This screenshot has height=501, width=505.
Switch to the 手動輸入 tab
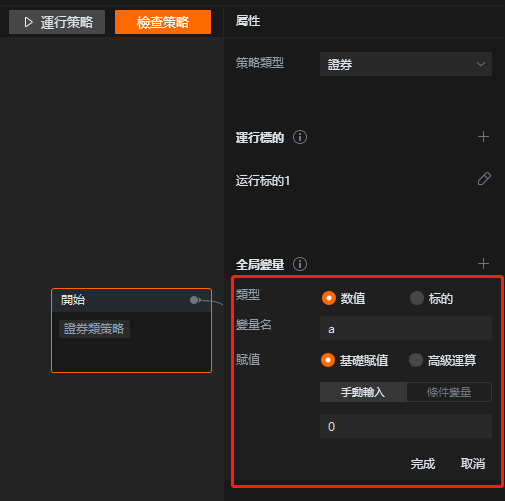pos(363,392)
